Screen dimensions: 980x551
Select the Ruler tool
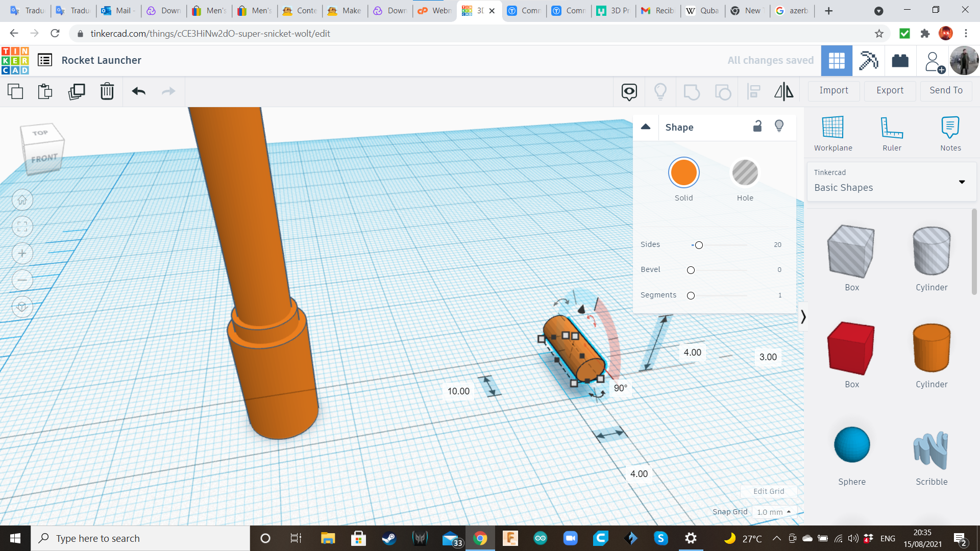click(x=891, y=133)
